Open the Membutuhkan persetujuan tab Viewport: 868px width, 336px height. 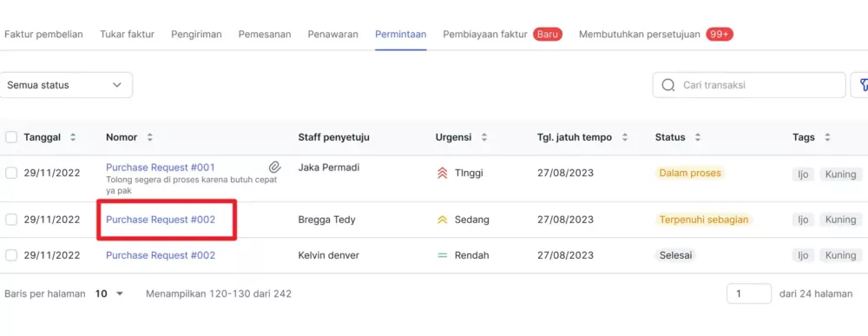tap(640, 35)
